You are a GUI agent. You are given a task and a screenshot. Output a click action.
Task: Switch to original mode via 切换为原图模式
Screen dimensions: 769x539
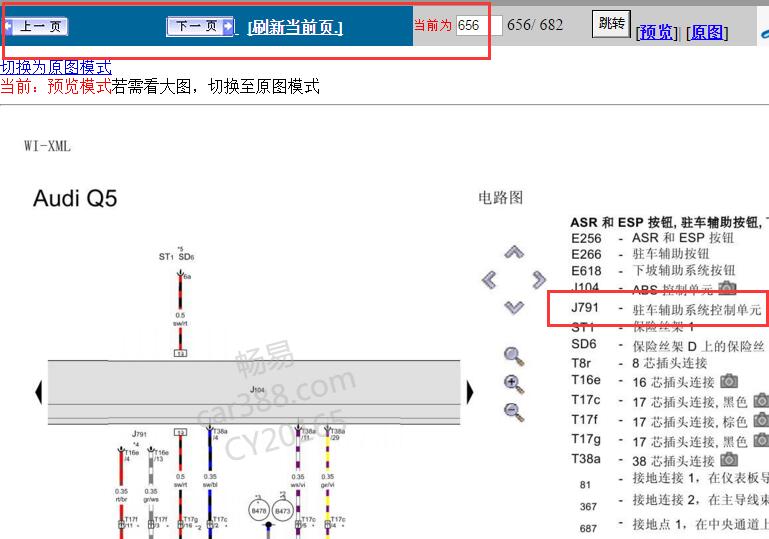coord(56,67)
